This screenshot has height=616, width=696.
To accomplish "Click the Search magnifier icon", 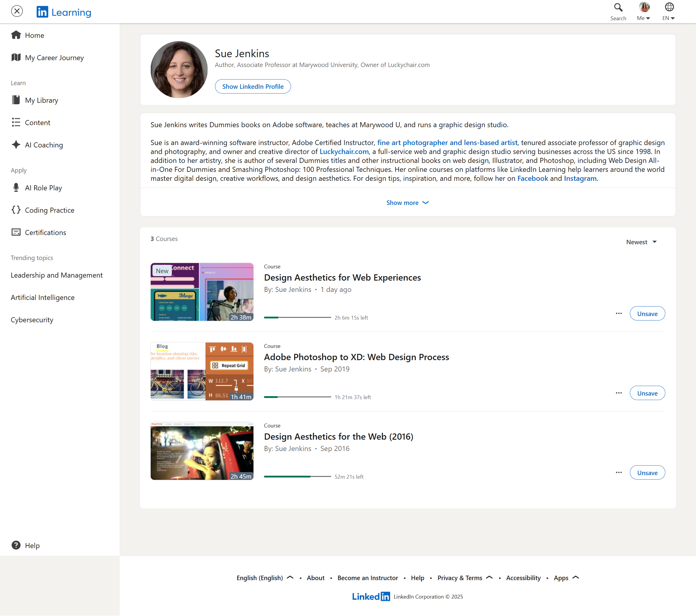I will pos(618,7).
